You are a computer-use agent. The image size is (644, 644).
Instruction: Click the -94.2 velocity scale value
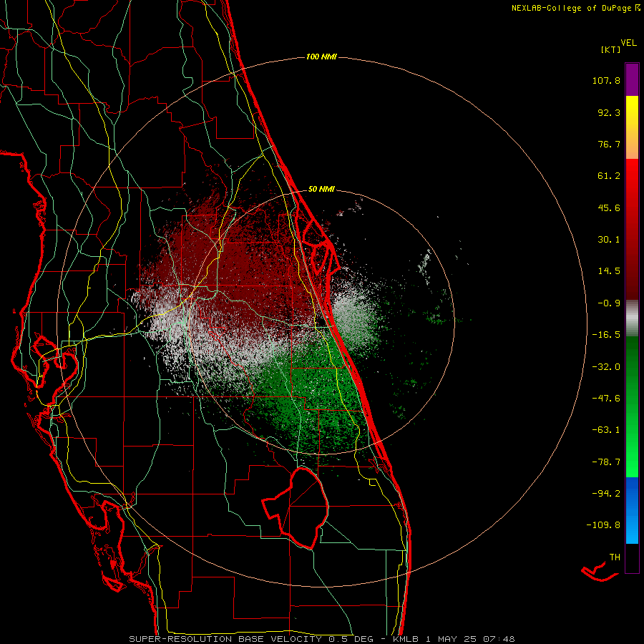point(606,493)
